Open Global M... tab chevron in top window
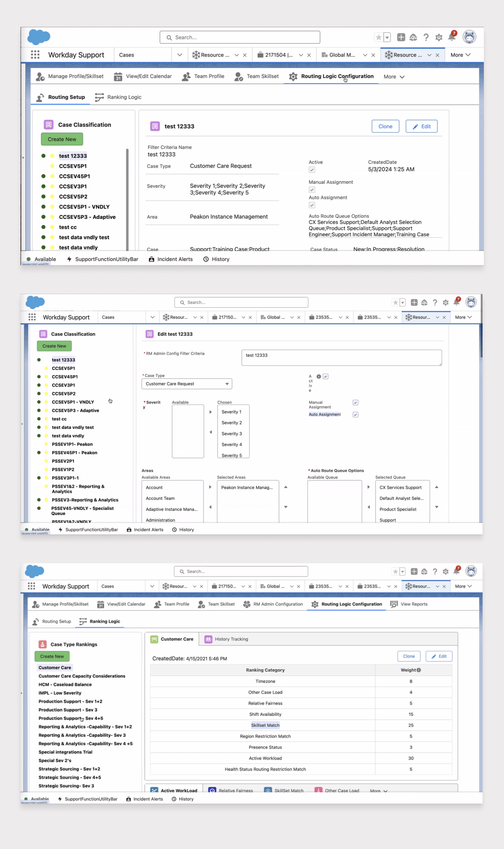 click(x=365, y=55)
